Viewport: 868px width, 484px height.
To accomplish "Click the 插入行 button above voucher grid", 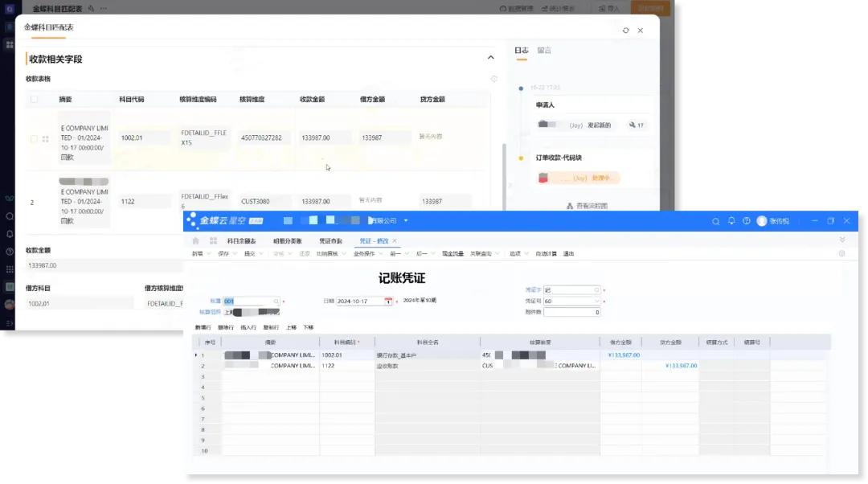I will point(248,327).
